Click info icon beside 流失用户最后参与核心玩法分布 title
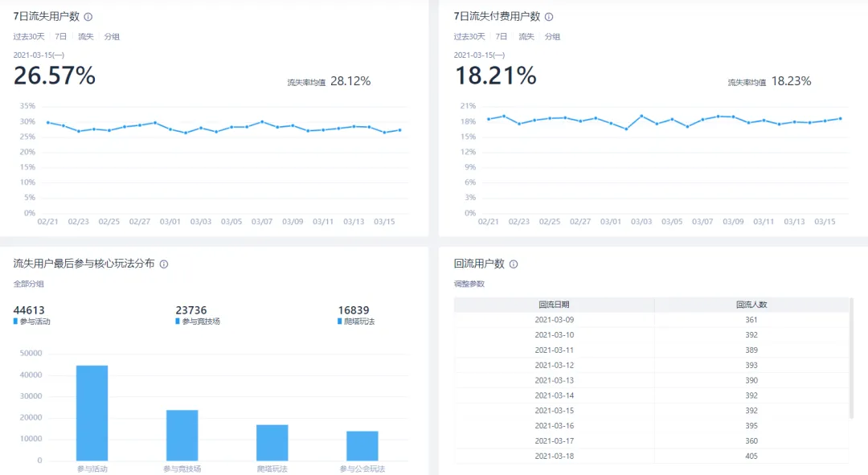Screen dimensions: 868x475 (x=164, y=264)
